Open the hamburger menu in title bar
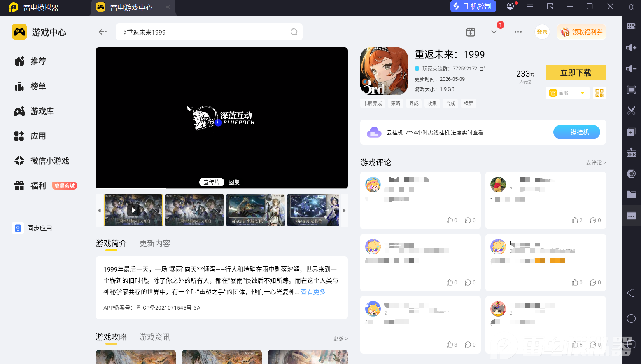Screen dimensions: 641x364 [x=530, y=6]
